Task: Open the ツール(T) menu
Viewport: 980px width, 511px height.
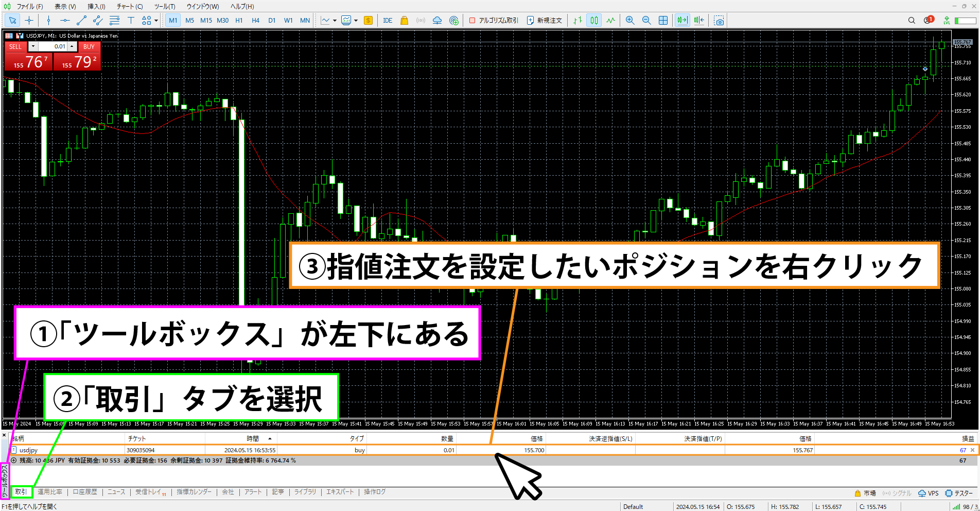Action: point(165,6)
